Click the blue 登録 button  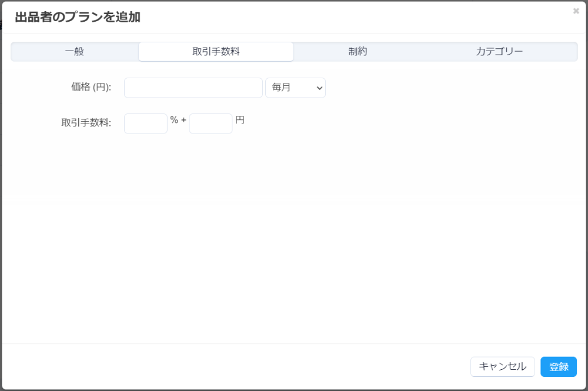tap(559, 367)
